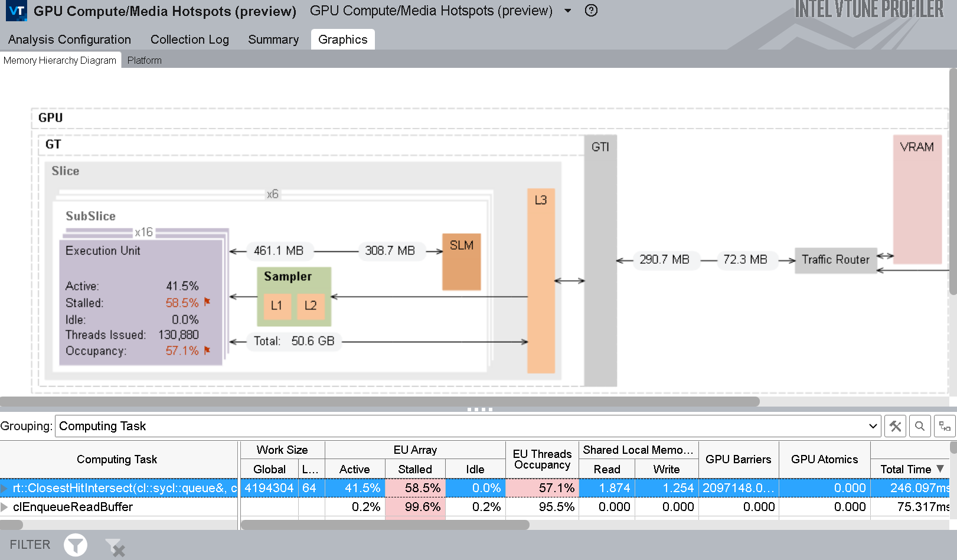Click the EU Array Stalled column header

415,469
